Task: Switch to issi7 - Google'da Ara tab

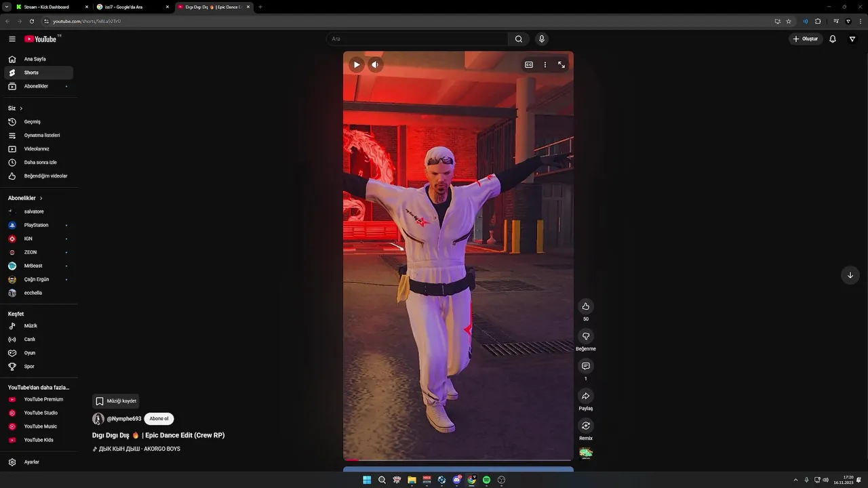Action: (133, 7)
